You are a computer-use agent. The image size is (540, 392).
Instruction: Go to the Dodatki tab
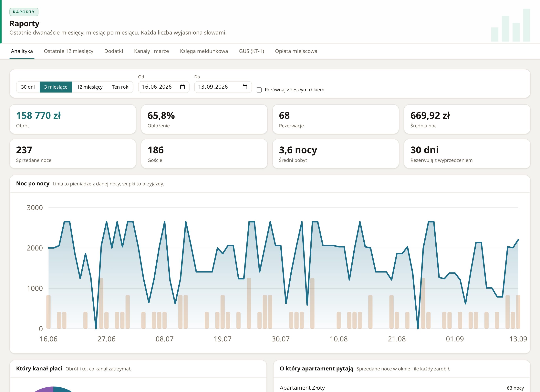114,51
